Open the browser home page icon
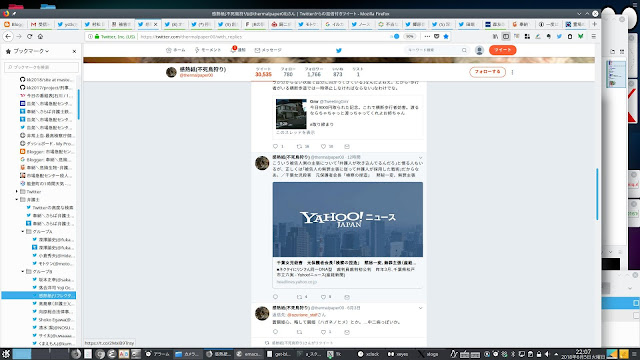Image resolution: width=640 pixels, height=360 pixels. 40,36
